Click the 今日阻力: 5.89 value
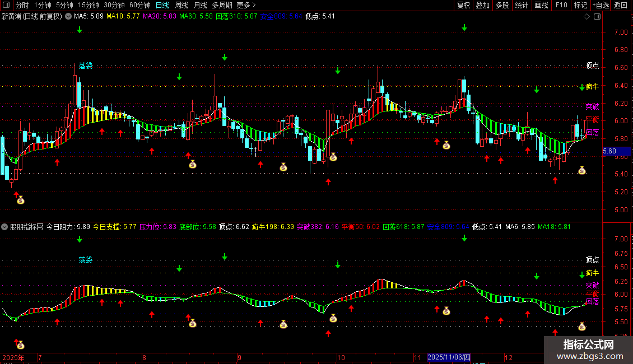The image size is (633, 364). [68, 227]
